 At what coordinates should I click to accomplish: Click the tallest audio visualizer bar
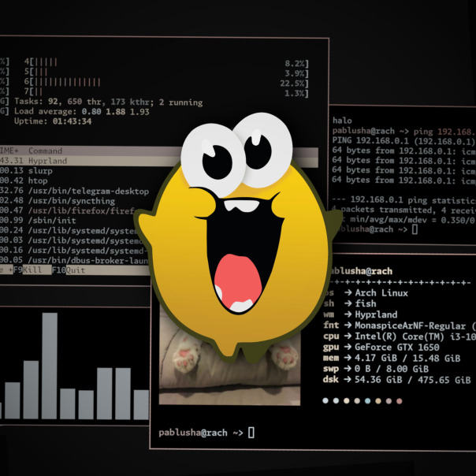pos(50,366)
